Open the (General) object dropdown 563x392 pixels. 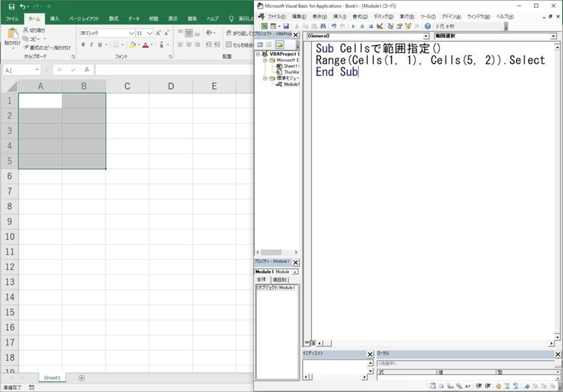(426, 37)
